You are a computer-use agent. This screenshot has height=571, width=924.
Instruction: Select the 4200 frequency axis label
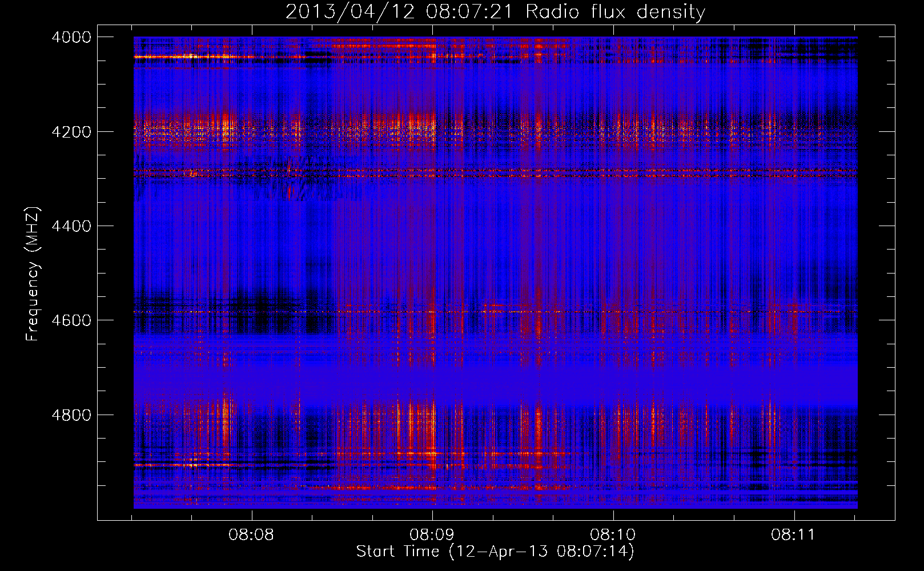coord(71,132)
